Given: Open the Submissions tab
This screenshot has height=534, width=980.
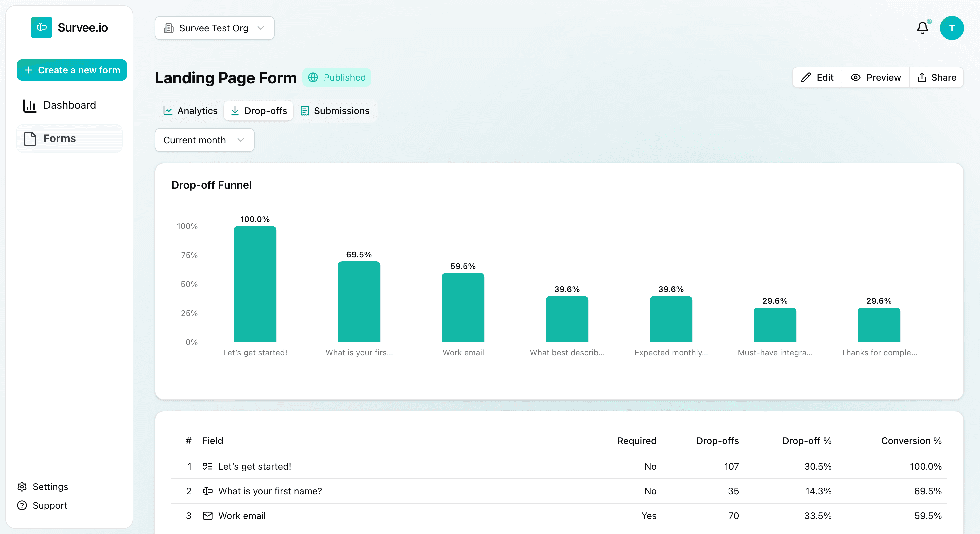Looking at the screenshot, I should [335, 111].
